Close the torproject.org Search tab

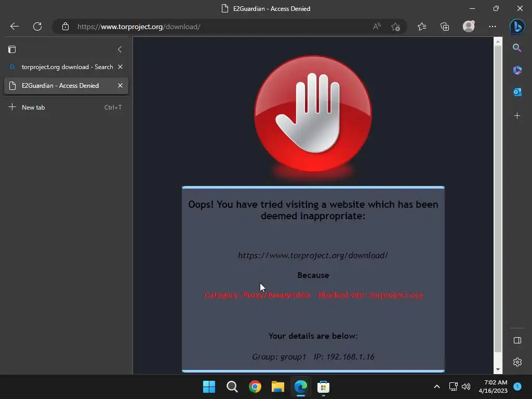tap(120, 67)
